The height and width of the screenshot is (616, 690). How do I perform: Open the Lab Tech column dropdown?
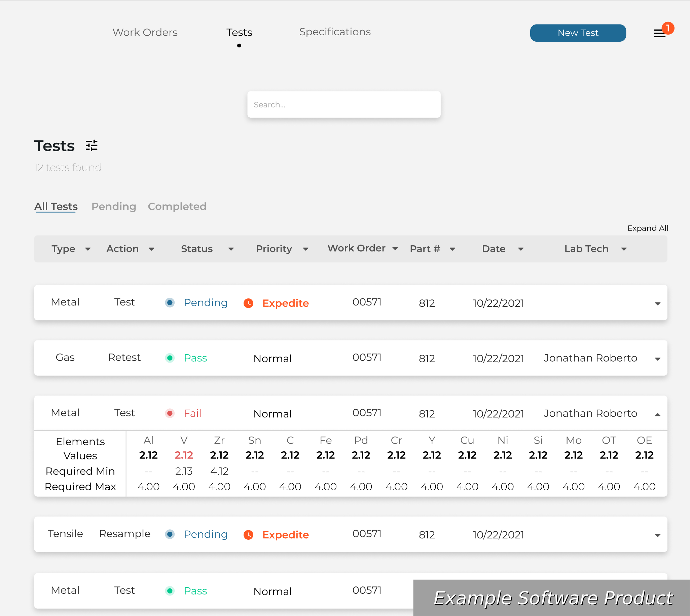[624, 249]
